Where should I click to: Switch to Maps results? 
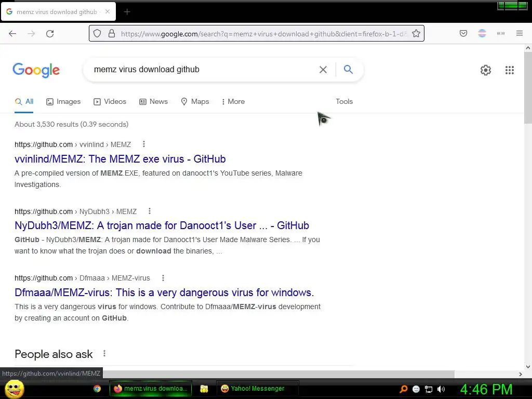click(195, 101)
